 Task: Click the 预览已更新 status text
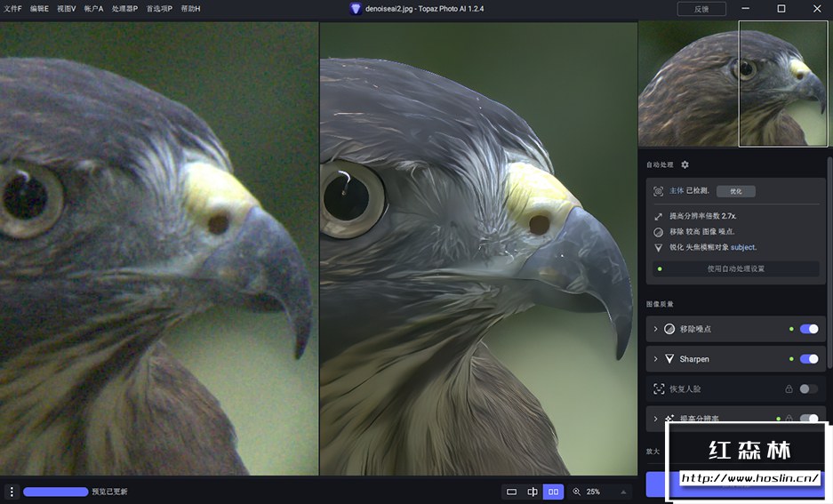[x=109, y=492]
